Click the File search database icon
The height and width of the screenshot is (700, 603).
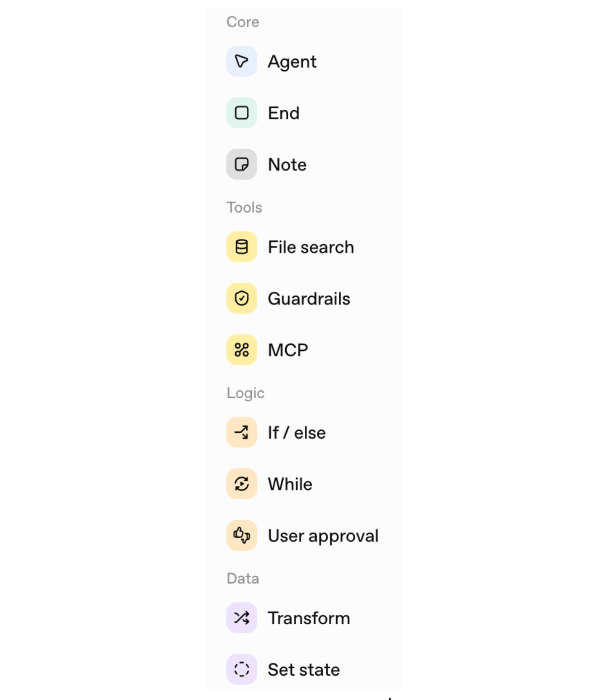pos(241,247)
